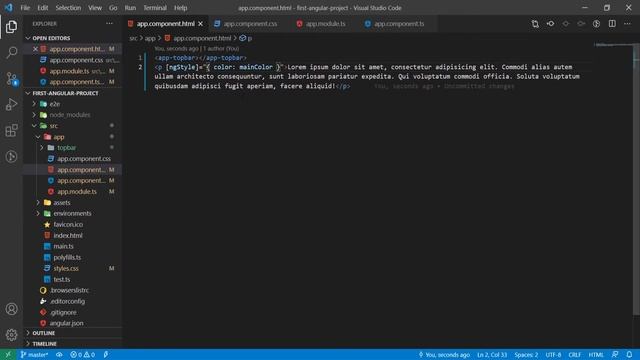Image resolution: width=640 pixels, height=360 pixels.
Task: Split the editor to the right
Action: point(612,24)
